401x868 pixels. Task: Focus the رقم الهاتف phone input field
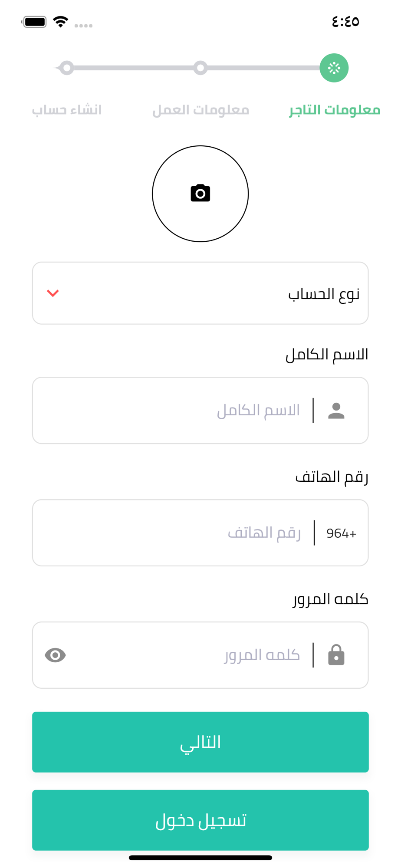200,533
